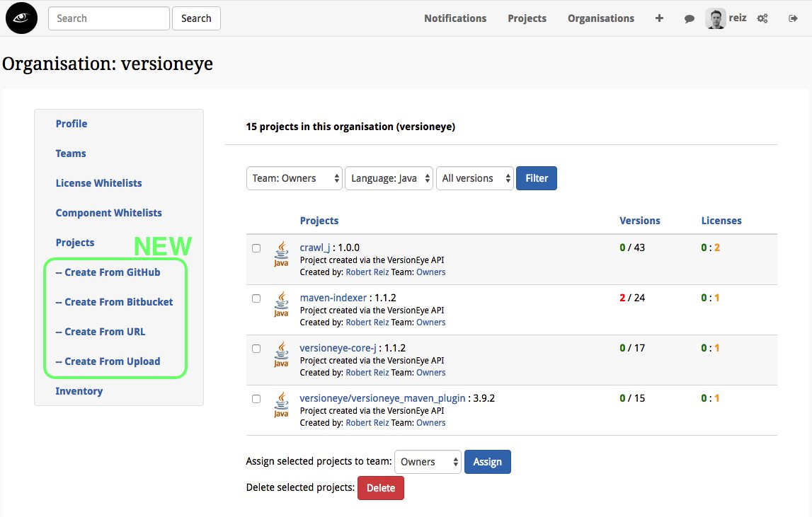Click the Java icon beside versioneye-core-j
The image size is (812, 517).
[281, 354]
